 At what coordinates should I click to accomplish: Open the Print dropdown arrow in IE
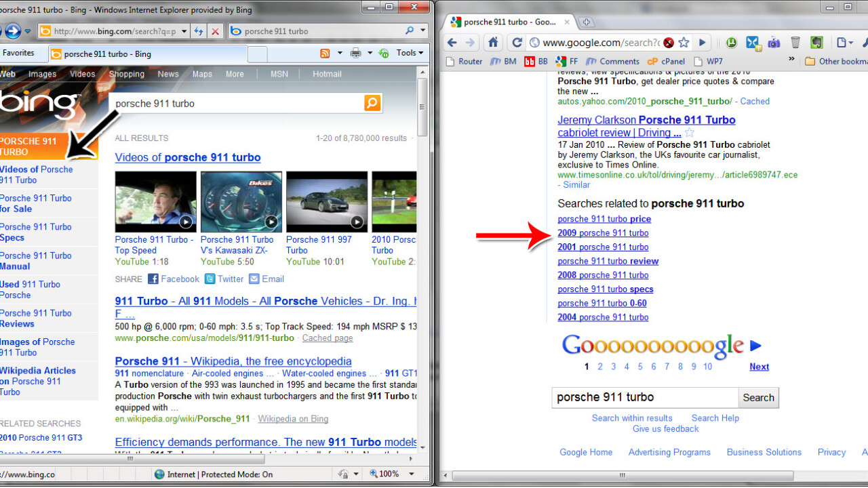coord(370,54)
